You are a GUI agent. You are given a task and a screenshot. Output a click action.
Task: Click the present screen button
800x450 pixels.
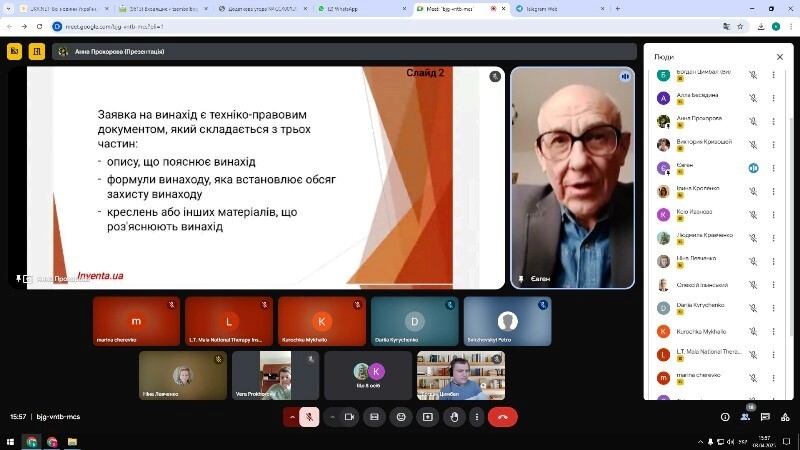click(428, 417)
